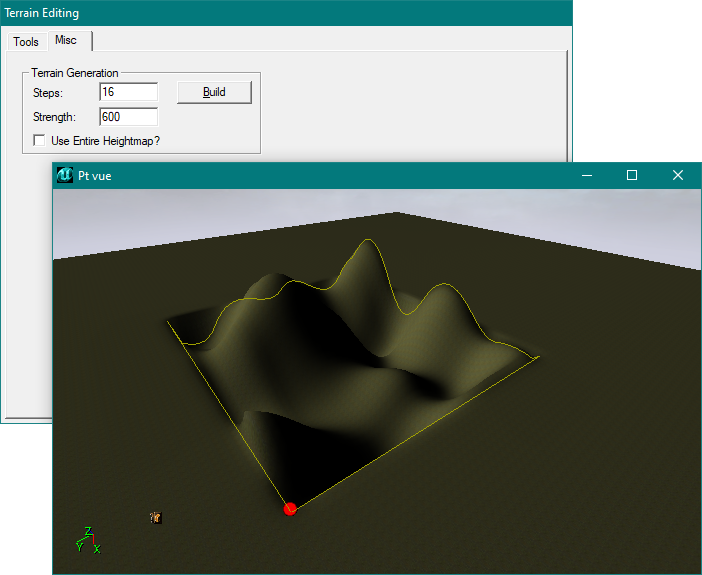Click the right corner of yellow terrain outline
The width and height of the screenshot is (702, 575).
[x=539, y=356]
